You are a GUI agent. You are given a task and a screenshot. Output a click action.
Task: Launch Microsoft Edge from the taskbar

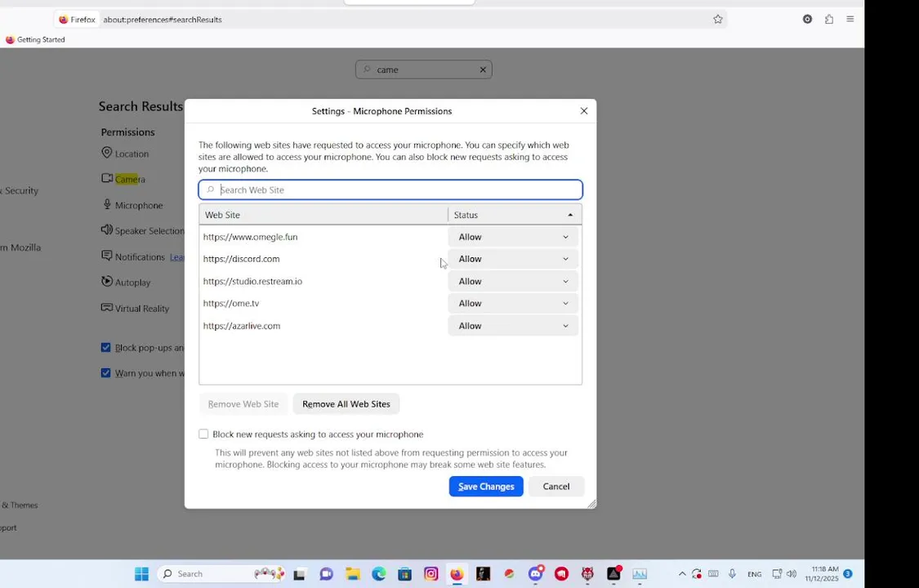pos(378,574)
